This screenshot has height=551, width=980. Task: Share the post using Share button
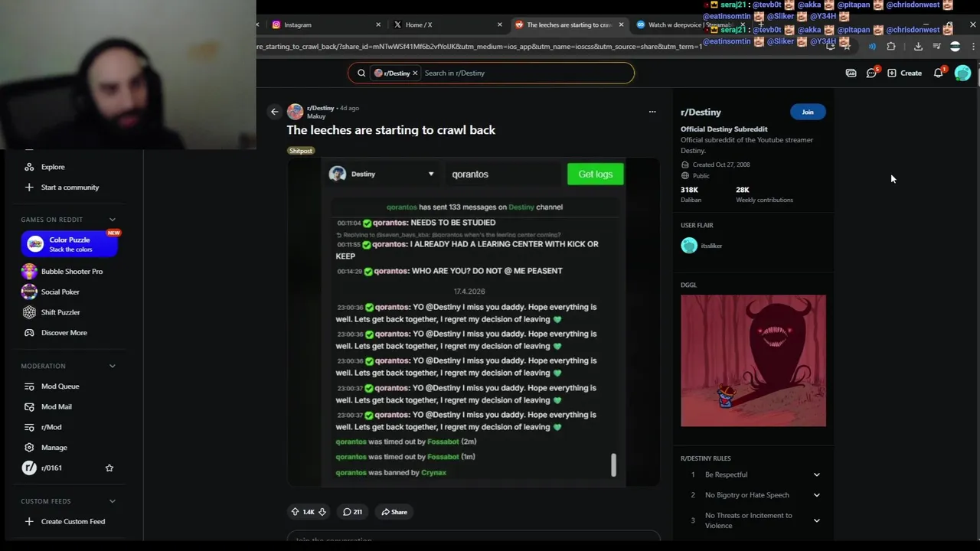pyautogui.click(x=394, y=512)
